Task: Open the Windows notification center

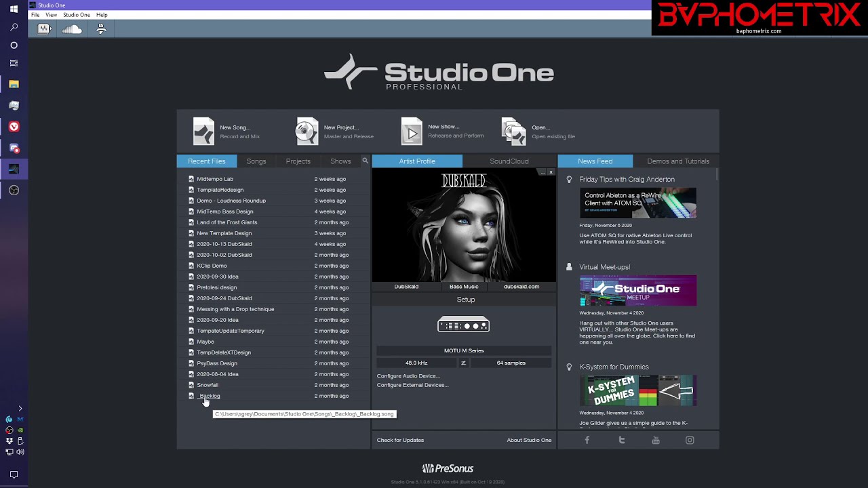Action: [x=14, y=474]
